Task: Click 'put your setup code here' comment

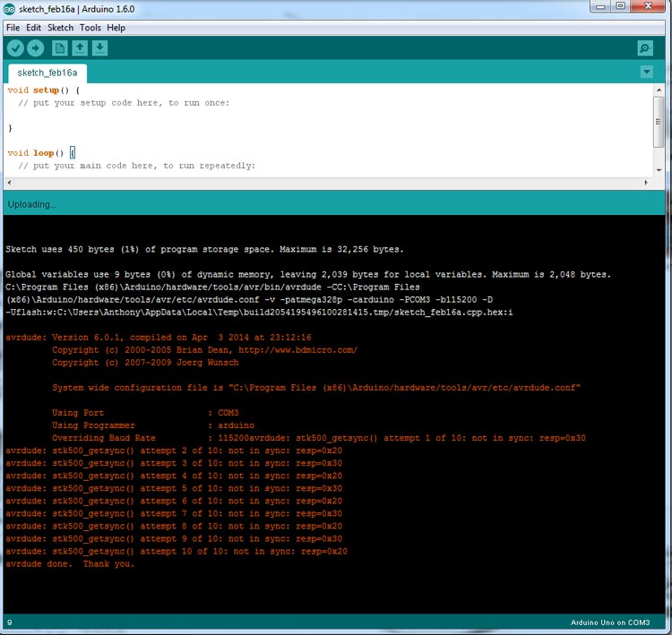Action: [x=124, y=103]
